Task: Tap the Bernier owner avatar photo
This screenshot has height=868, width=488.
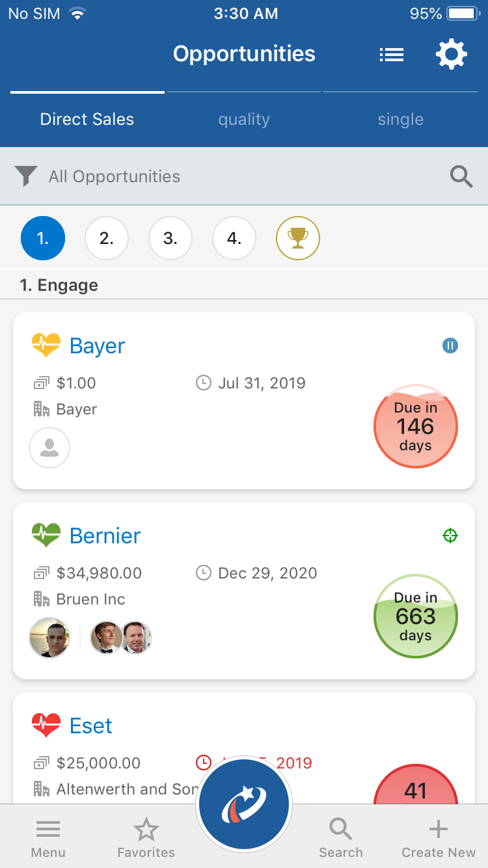Action: [x=49, y=638]
